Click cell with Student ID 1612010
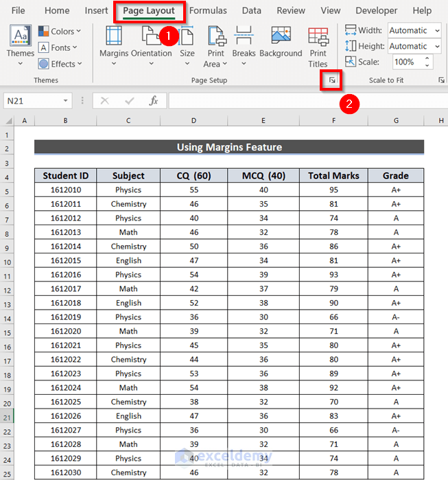 coord(65,190)
